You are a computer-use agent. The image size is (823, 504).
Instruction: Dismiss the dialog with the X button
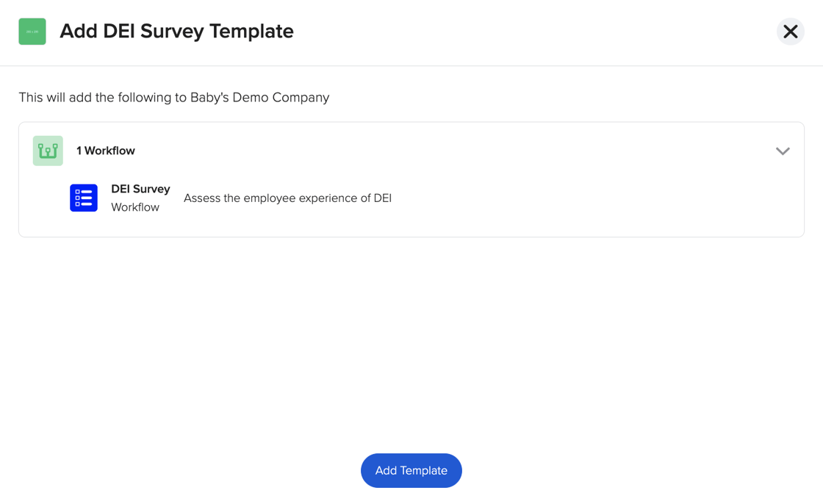point(790,32)
